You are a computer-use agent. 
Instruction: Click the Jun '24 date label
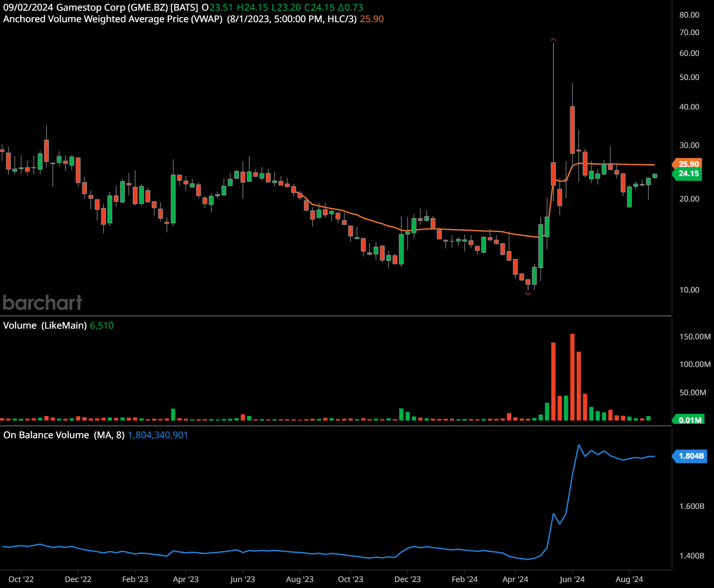click(x=572, y=579)
